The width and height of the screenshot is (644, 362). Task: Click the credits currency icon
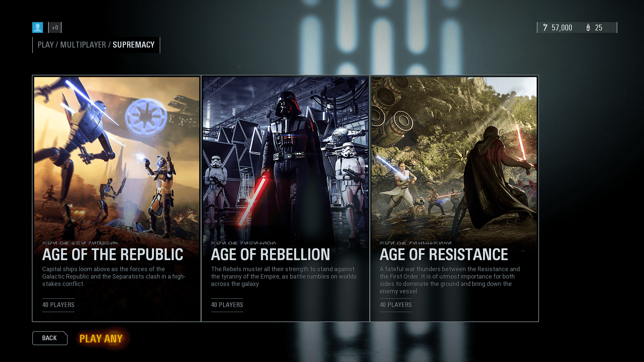point(545,27)
